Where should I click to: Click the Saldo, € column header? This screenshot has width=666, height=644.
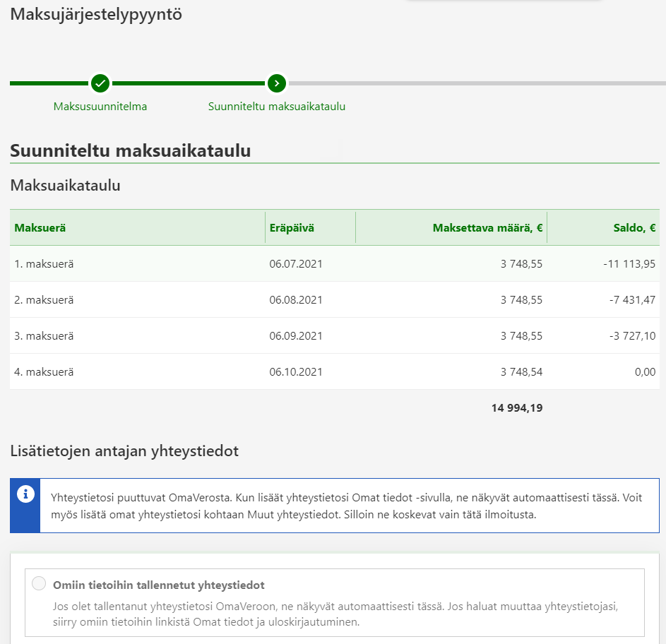coord(634,228)
